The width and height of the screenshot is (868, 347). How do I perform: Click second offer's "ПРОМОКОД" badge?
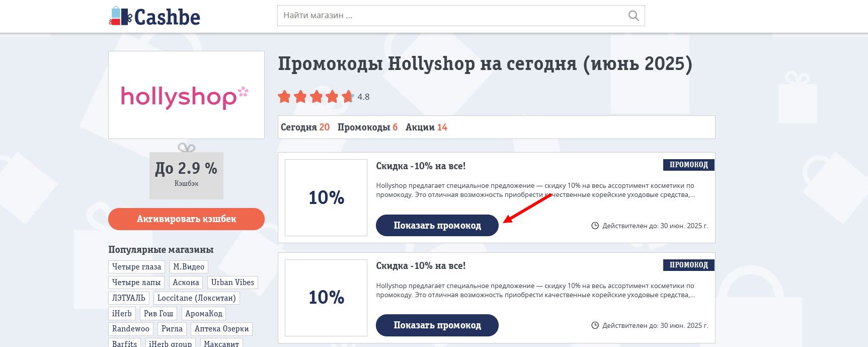(x=688, y=265)
